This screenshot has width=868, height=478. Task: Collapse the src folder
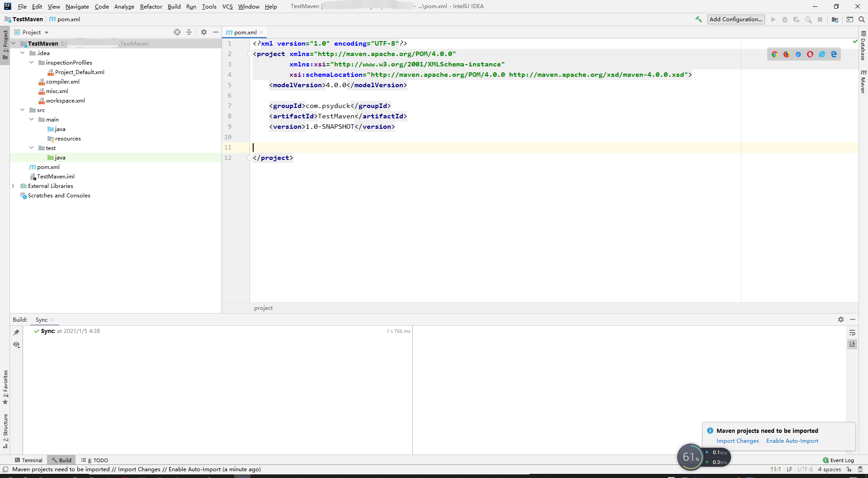(x=23, y=110)
